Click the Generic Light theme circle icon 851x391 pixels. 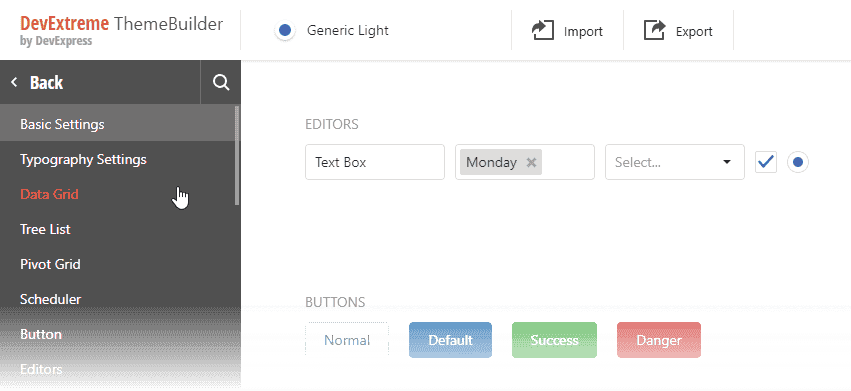285,30
